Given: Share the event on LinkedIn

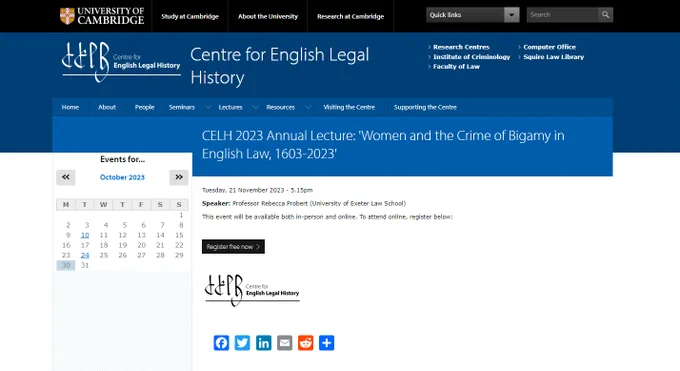Looking at the screenshot, I should [264, 343].
